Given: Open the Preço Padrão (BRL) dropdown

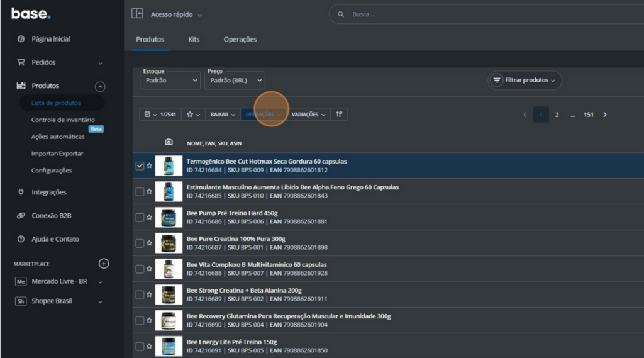Looking at the screenshot, I should point(235,81).
